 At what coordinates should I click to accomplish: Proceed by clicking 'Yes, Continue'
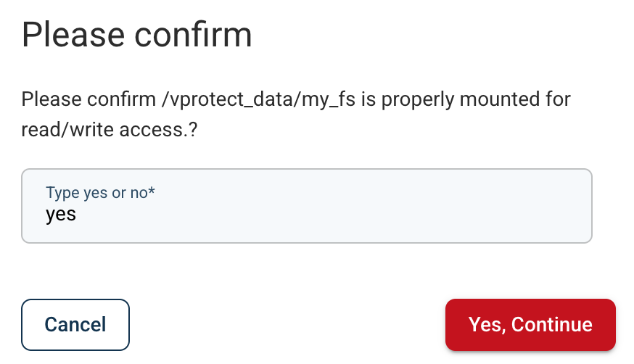(x=530, y=324)
